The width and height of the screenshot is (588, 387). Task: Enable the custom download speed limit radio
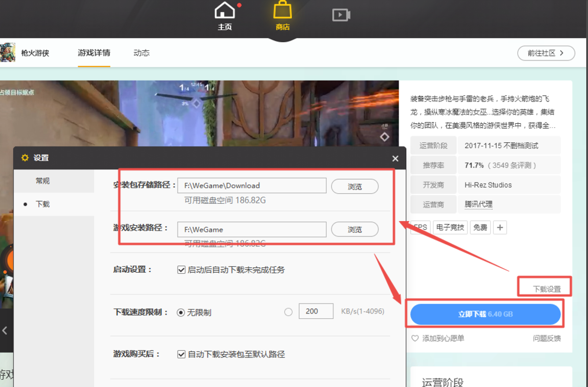[x=288, y=311]
